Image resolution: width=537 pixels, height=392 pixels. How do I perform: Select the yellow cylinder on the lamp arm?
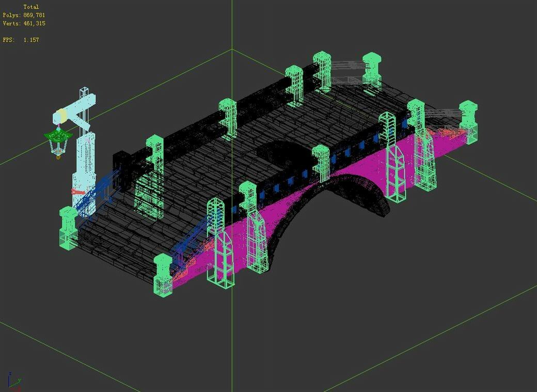pos(62,116)
